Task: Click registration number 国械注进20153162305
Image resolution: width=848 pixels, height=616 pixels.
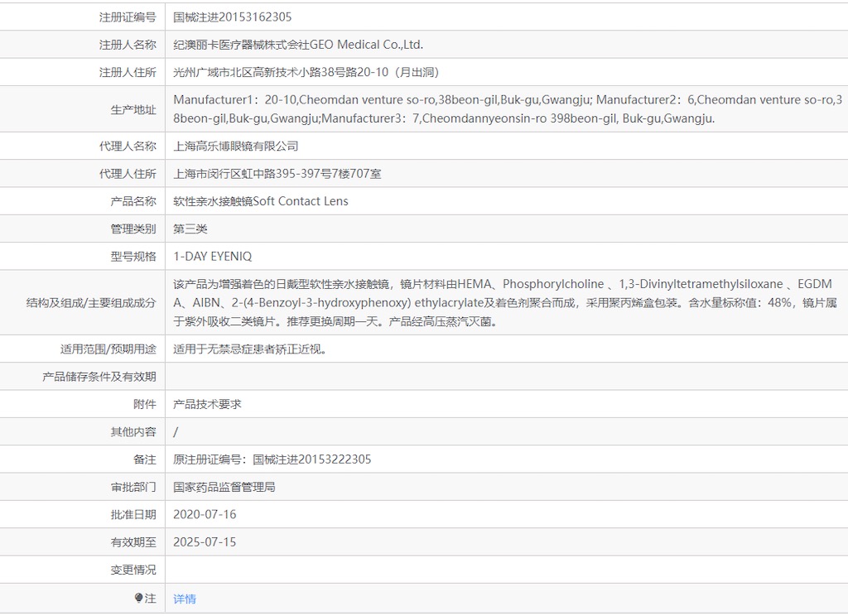Action: tap(232, 17)
